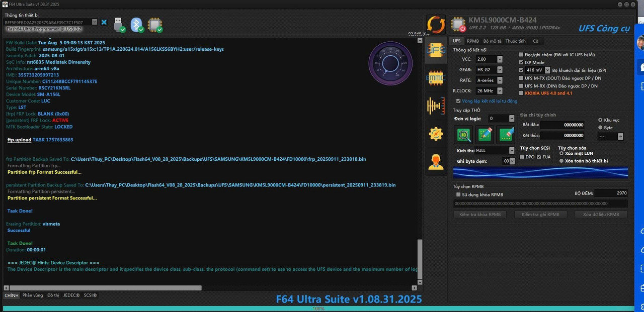Switch to the JEDEC® bottom tab
This screenshot has width=644, height=312.
click(71, 295)
